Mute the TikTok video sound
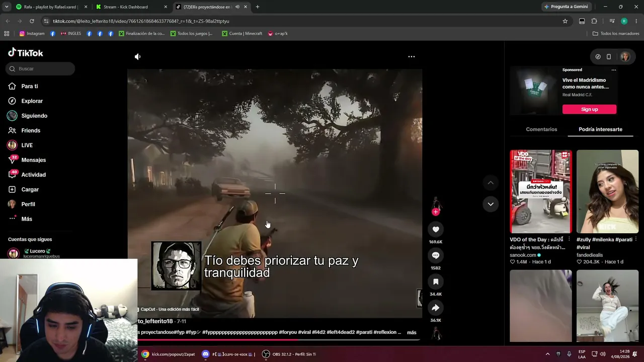Screen dimensions: 644x362 (137, 57)
